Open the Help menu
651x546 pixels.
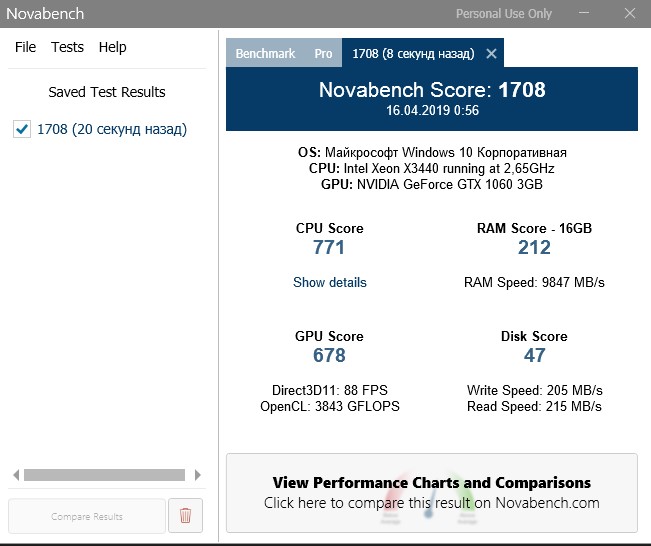click(x=112, y=47)
